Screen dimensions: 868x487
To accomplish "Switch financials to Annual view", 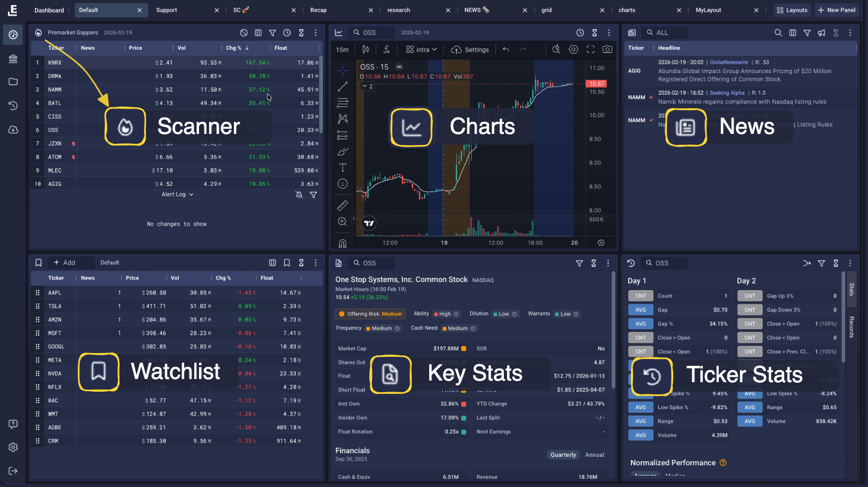I will click(594, 455).
